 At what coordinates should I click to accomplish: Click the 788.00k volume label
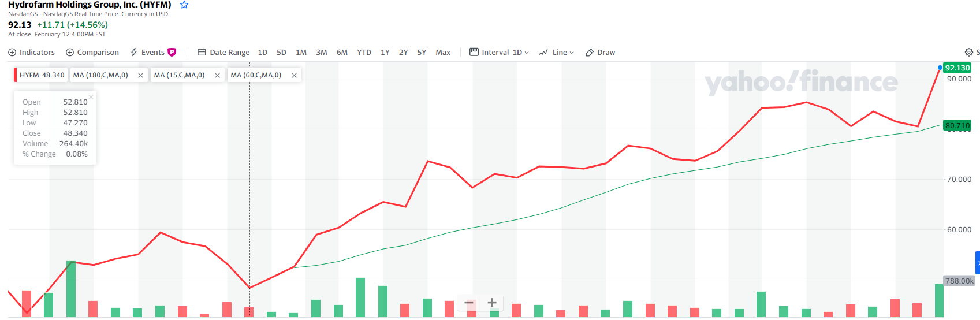click(959, 281)
